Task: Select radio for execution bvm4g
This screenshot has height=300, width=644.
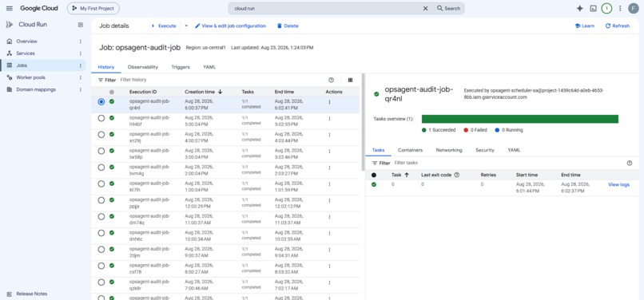Action: click(101, 168)
